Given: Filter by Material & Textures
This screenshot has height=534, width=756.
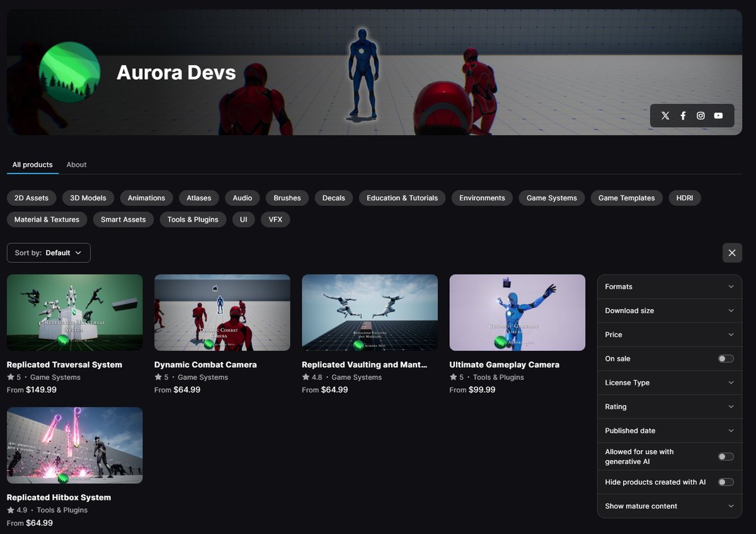Looking at the screenshot, I should click(47, 219).
